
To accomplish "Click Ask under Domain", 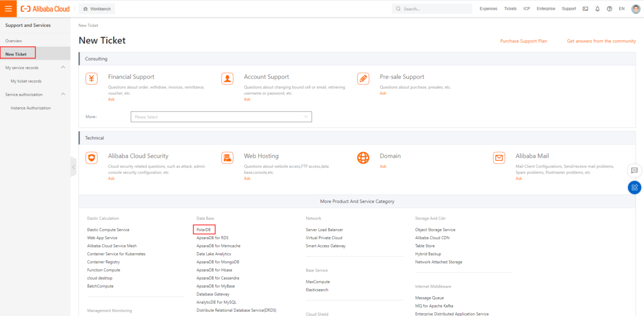I will click(x=383, y=166).
